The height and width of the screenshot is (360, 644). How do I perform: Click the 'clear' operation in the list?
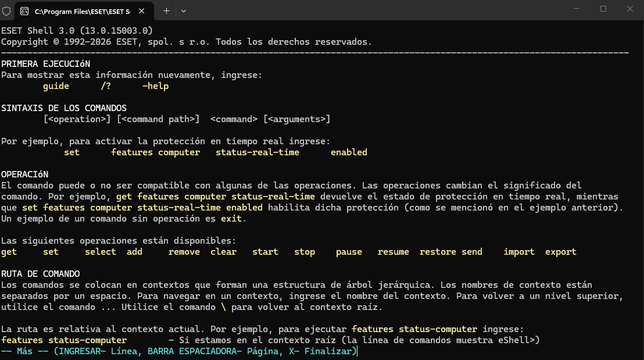point(223,252)
